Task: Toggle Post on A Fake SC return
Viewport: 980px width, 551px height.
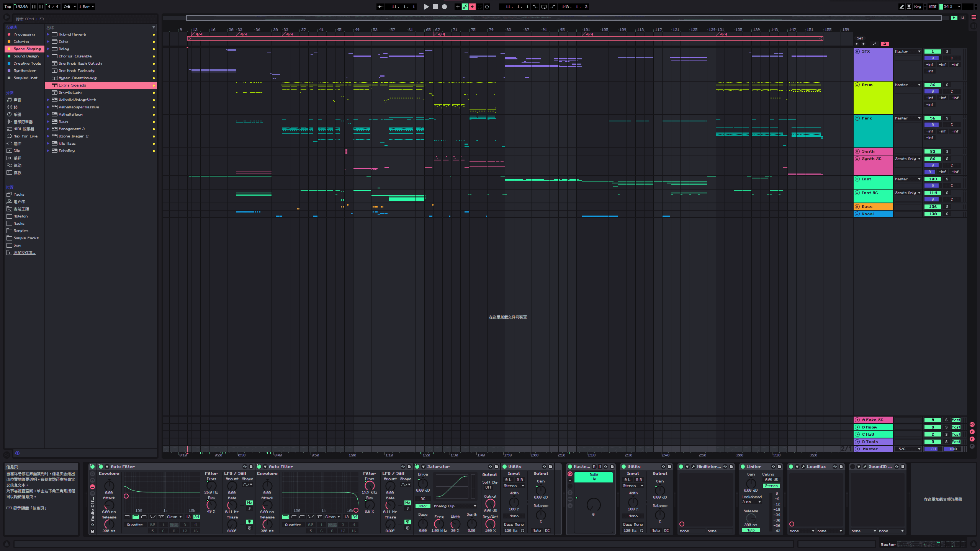Action: coord(956,420)
